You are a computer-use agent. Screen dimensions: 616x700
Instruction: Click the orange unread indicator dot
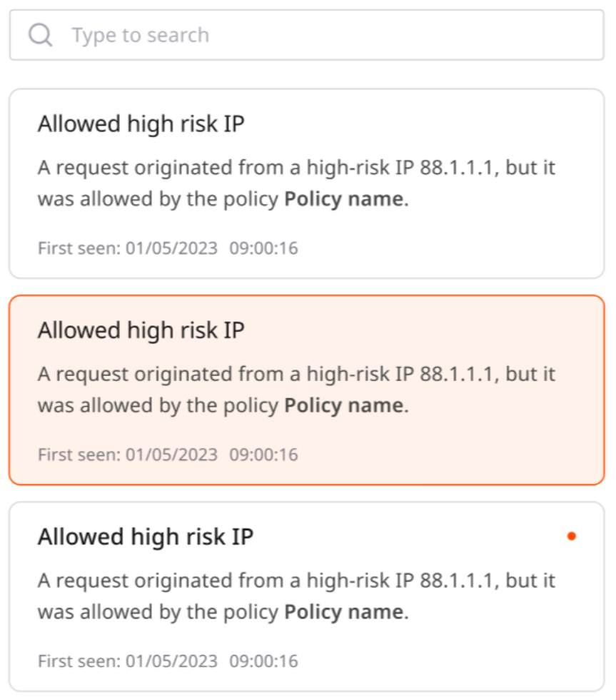coord(572,535)
